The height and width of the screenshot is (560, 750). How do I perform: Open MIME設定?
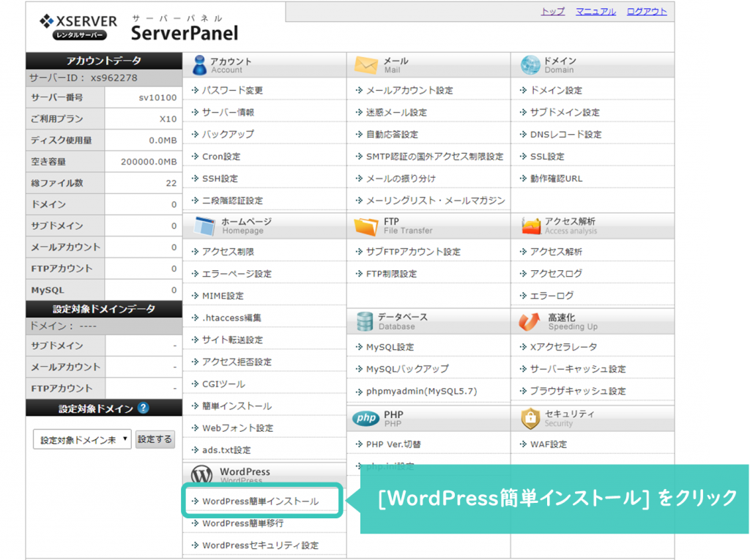(x=223, y=296)
